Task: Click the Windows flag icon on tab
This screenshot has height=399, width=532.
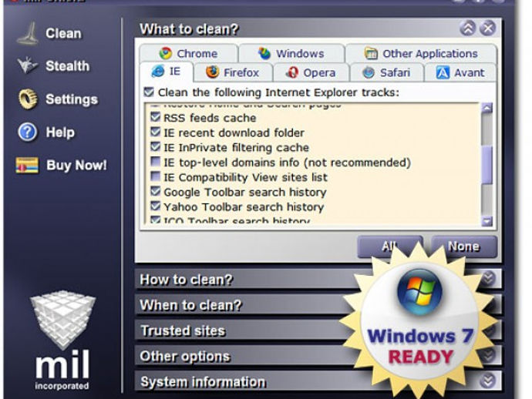Action: click(264, 53)
